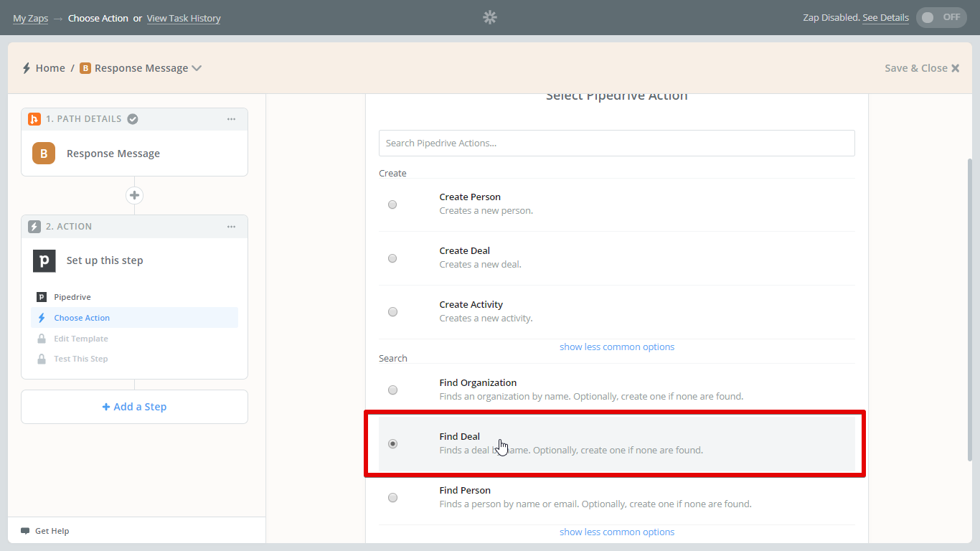Select the Find Deal radio button
980x551 pixels.
(x=392, y=444)
